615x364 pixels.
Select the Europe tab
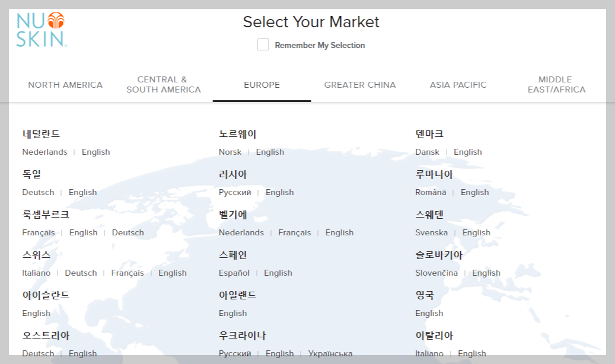click(262, 85)
